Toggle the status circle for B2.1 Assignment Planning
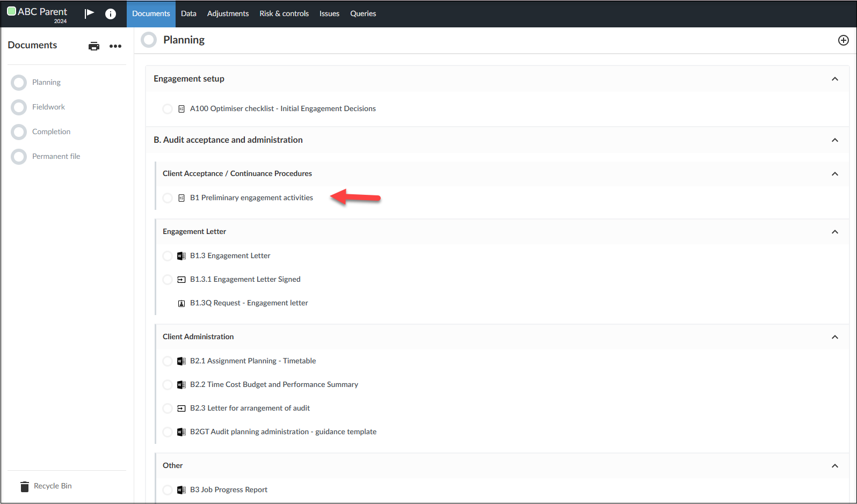This screenshot has height=504, width=857. click(168, 361)
